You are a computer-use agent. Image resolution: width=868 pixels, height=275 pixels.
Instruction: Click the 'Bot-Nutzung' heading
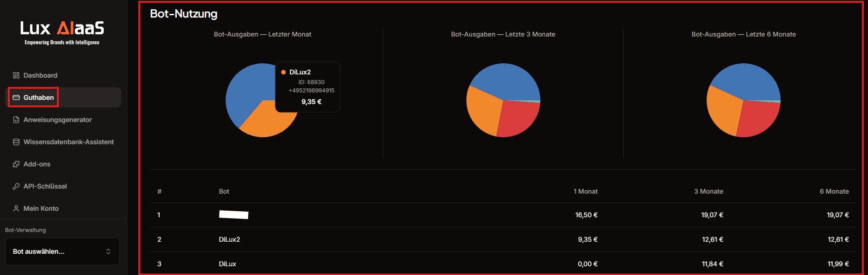point(184,14)
